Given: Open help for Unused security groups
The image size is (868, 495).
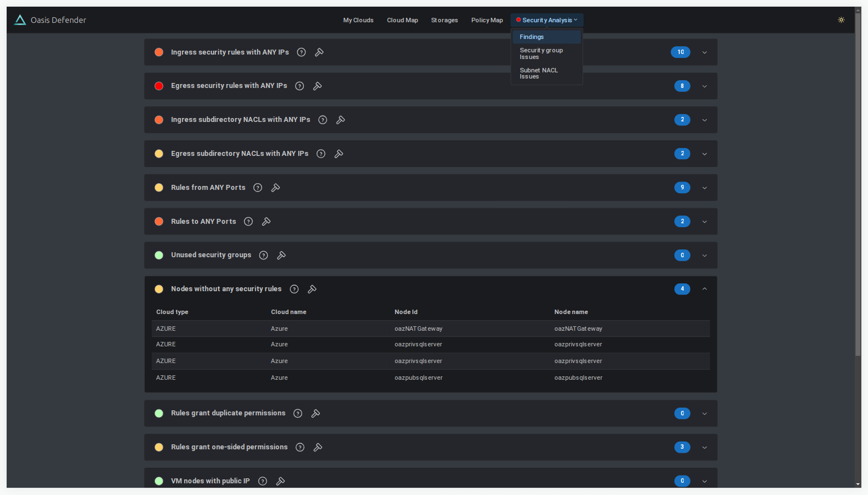Looking at the screenshot, I should pyautogui.click(x=264, y=255).
